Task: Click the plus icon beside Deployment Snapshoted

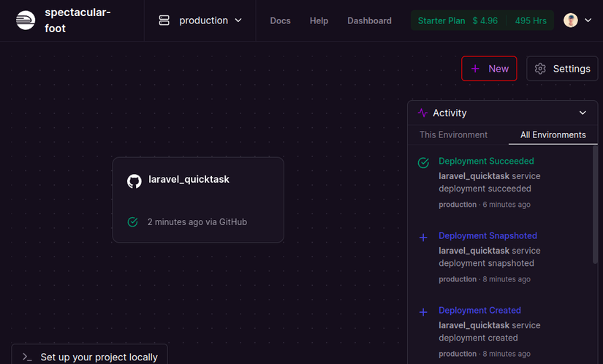Action: click(x=423, y=238)
